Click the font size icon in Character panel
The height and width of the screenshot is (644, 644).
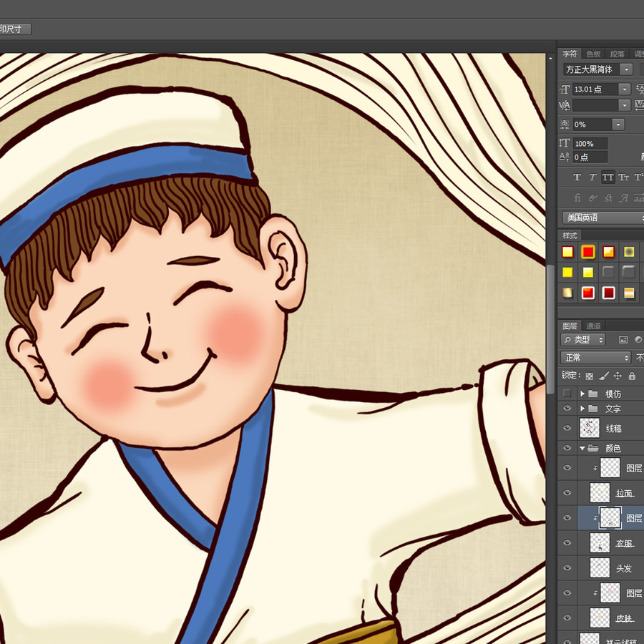coord(565,89)
